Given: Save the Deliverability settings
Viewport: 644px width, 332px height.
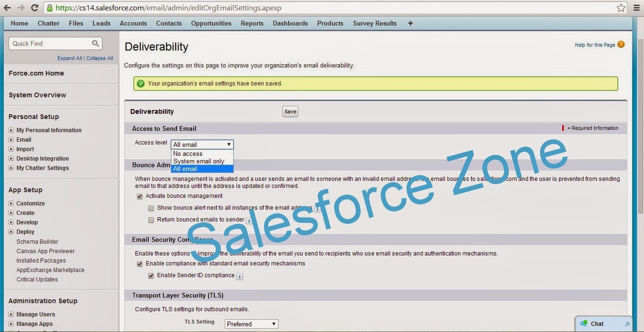Looking at the screenshot, I should (x=290, y=111).
